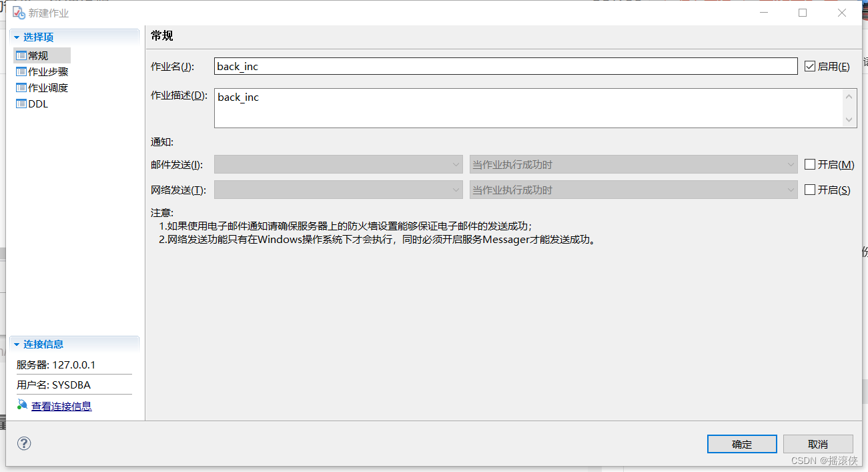Open the 邮件发送 condition dropdown
868x472 pixels.
tap(634, 164)
